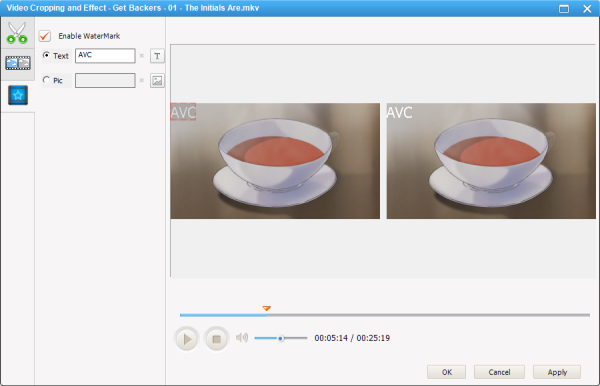Select the Text watermark radio button
The height and width of the screenshot is (386, 600).
point(46,55)
